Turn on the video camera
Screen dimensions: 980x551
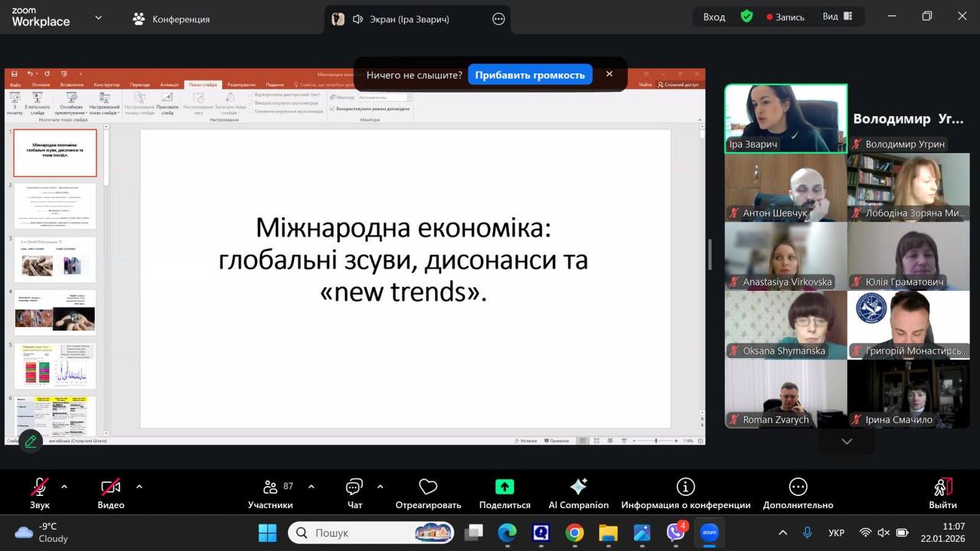click(111, 487)
